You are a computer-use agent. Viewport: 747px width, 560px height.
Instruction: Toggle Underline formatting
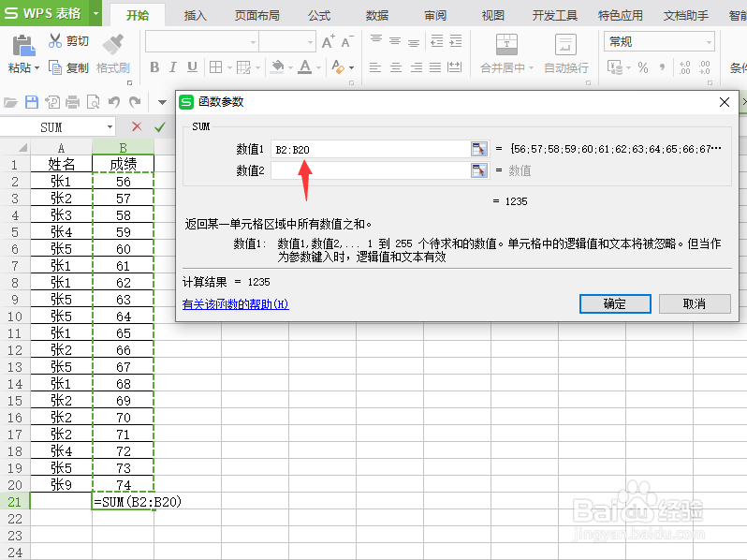pyautogui.click(x=192, y=67)
